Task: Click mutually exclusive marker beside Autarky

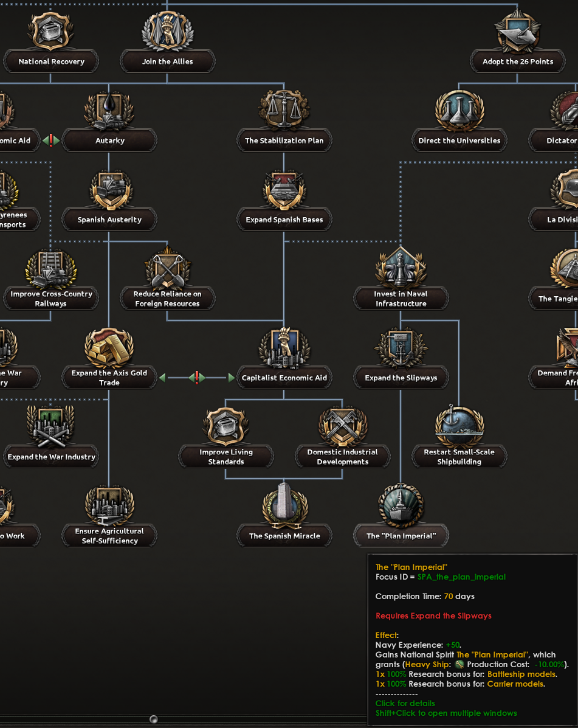Action: click(51, 140)
